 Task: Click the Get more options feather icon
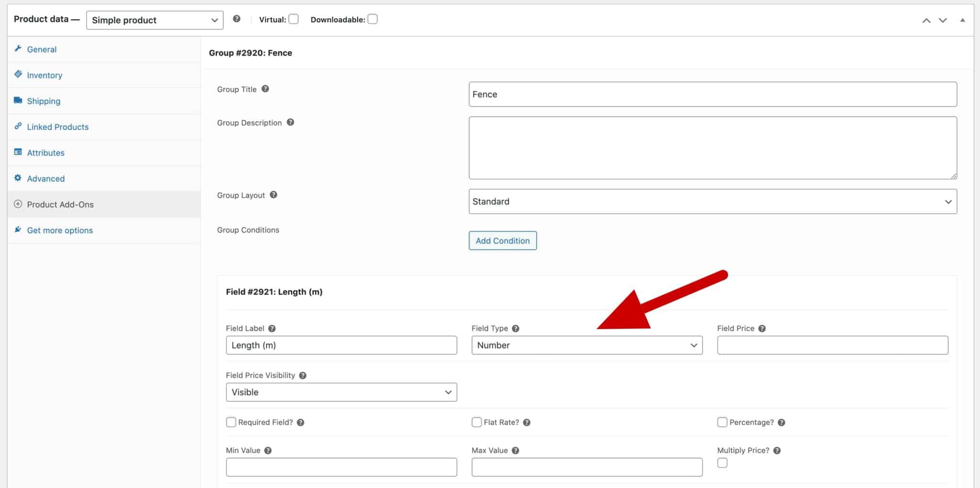pos(18,230)
